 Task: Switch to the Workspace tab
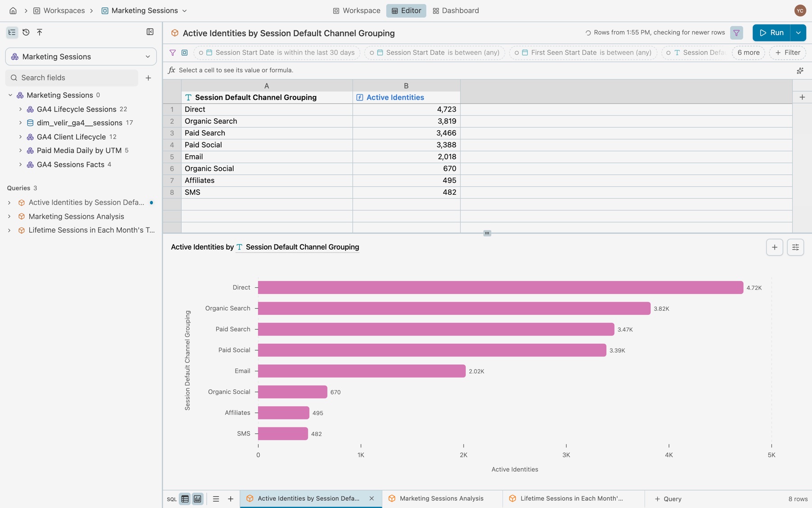tap(356, 10)
